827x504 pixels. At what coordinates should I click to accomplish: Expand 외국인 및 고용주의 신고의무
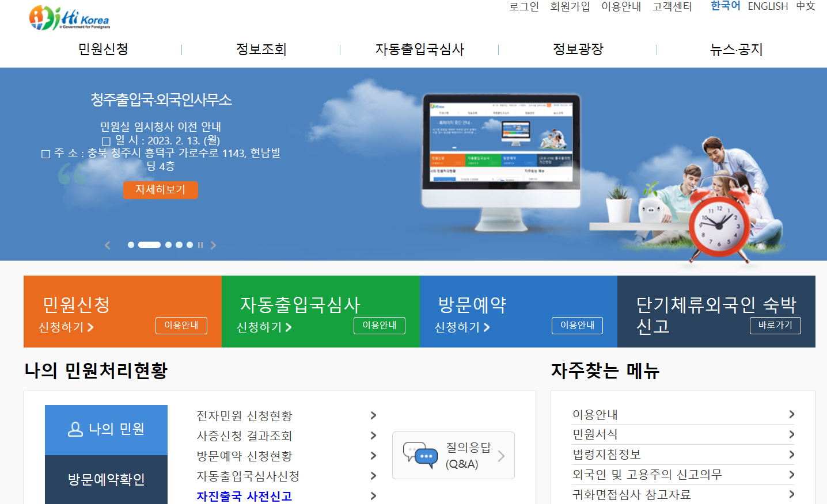[791, 474]
